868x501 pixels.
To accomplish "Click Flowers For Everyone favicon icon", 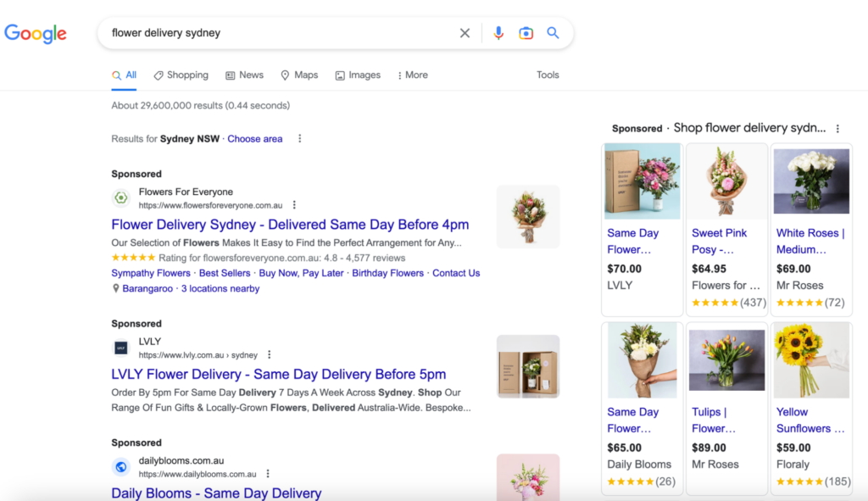I will click(x=121, y=198).
